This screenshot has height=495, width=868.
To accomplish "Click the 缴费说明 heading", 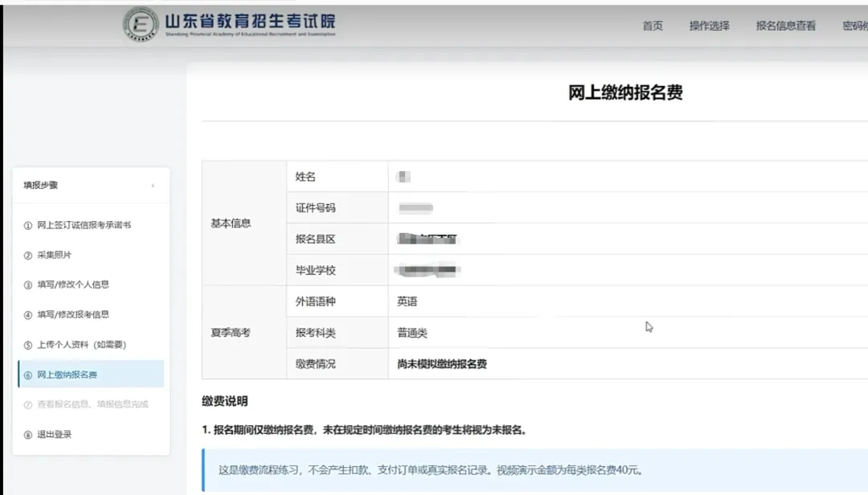I will pos(225,401).
